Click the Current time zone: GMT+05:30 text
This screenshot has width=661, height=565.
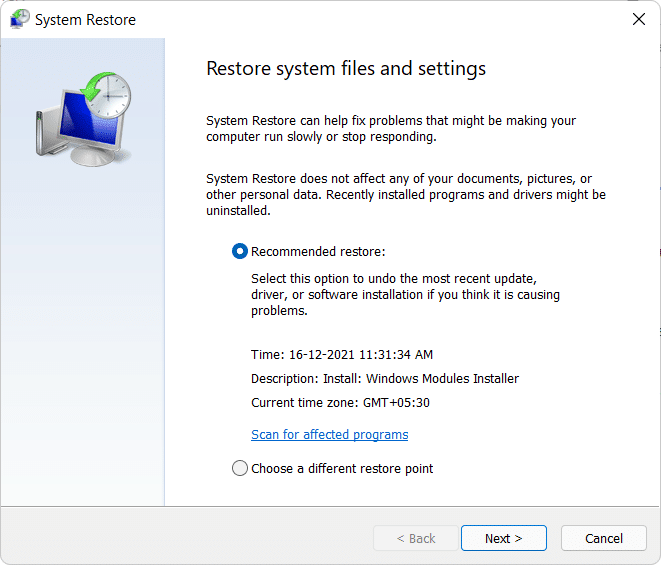pyautogui.click(x=340, y=402)
